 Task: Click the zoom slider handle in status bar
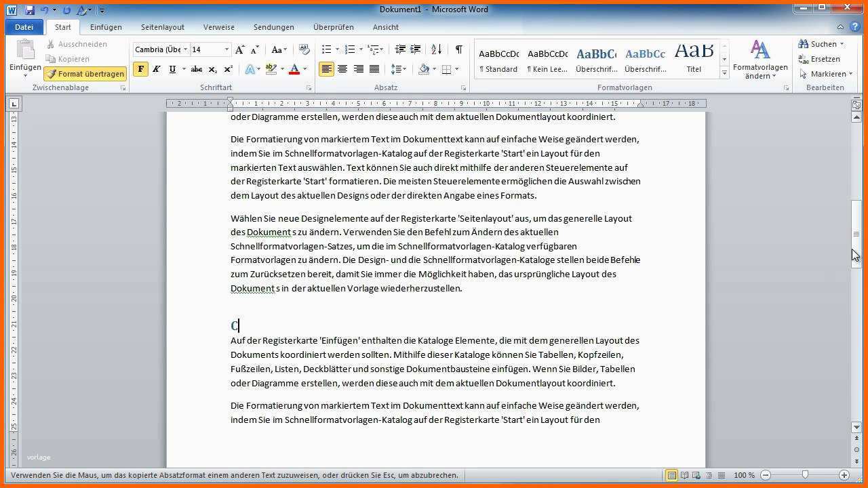click(x=805, y=475)
